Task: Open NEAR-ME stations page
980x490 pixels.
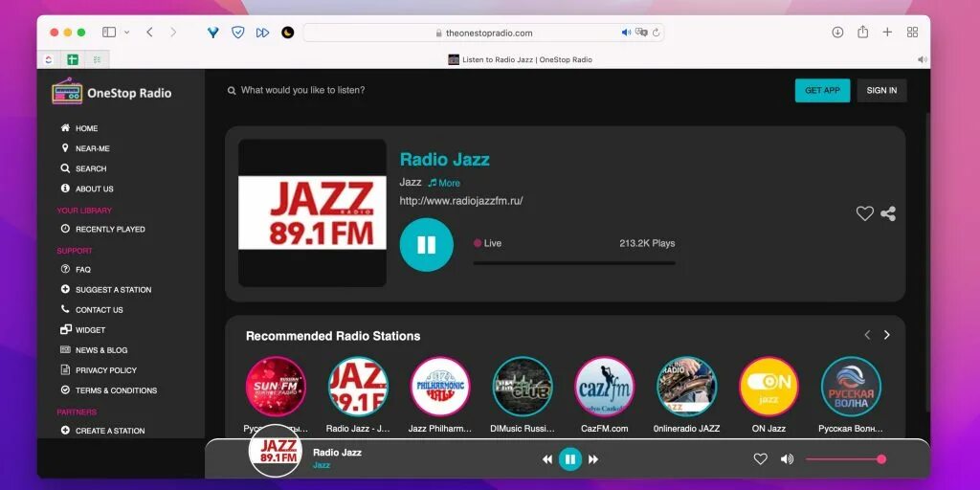Action: (85, 148)
